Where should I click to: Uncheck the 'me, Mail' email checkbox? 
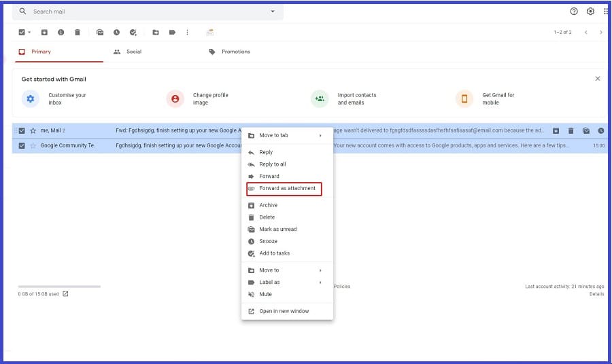tap(22, 130)
